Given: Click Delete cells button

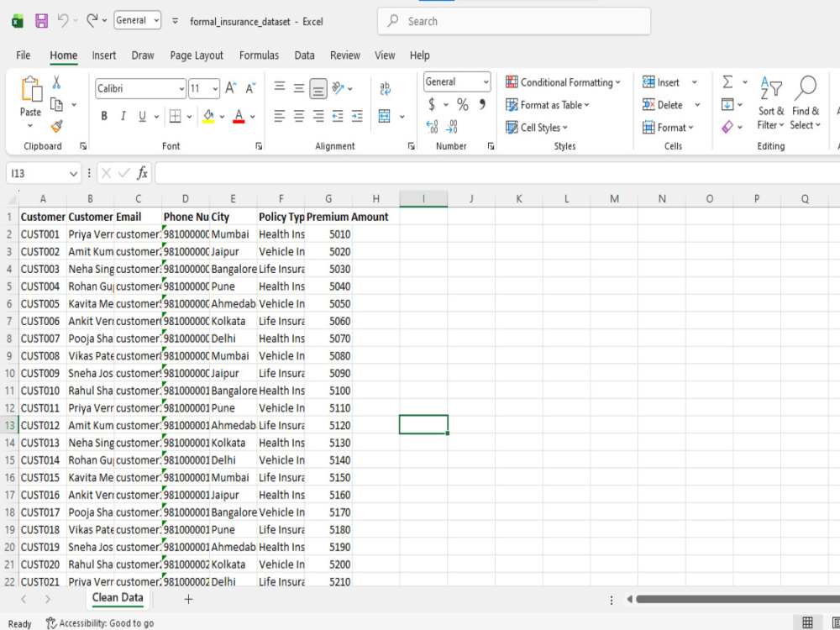Looking at the screenshot, I should [x=663, y=105].
